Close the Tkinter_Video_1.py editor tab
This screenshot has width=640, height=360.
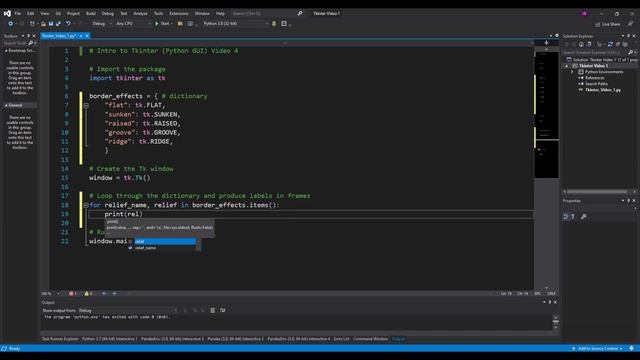coord(87,36)
